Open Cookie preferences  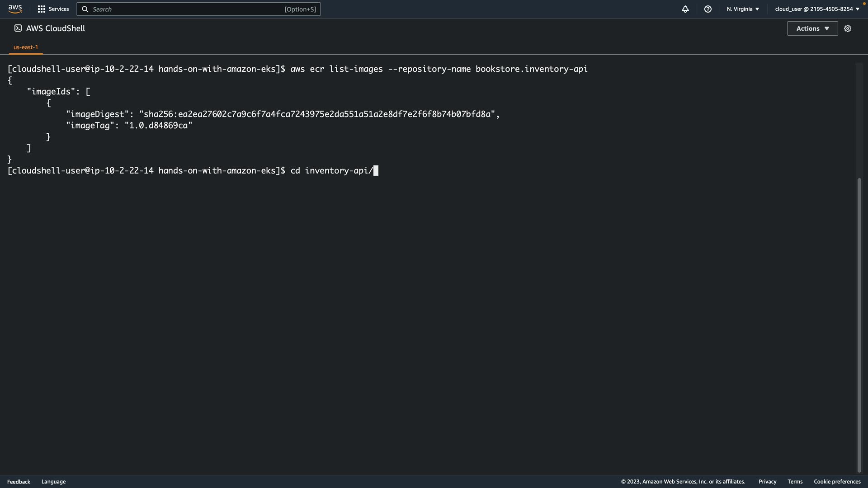point(837,482)
